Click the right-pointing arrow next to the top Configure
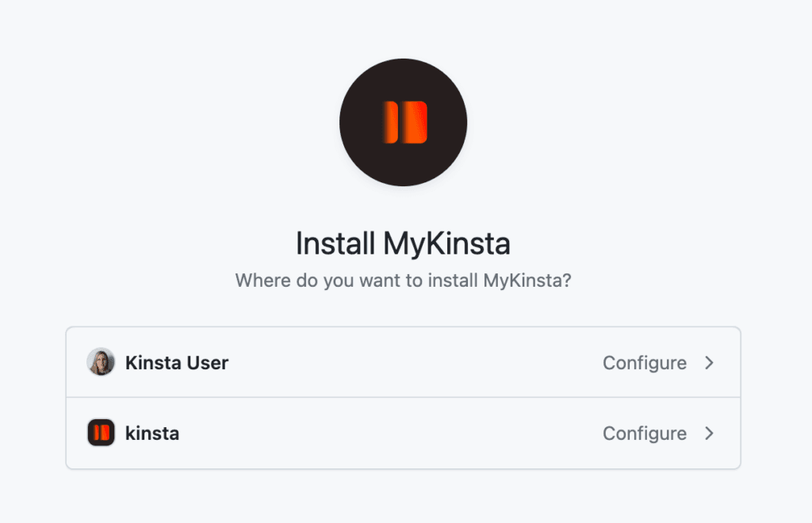The image size is (812, 523). pyautogui.click(x=710, y=362)
